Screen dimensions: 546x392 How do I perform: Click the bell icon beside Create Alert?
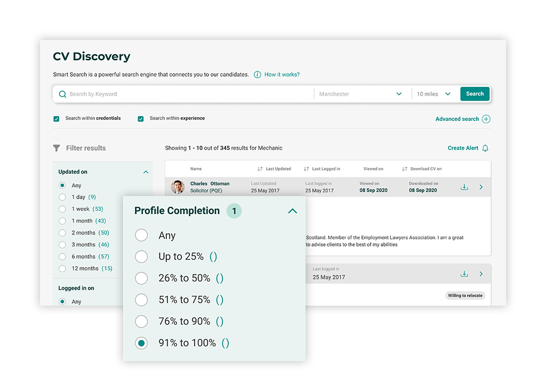coord(485,148)
